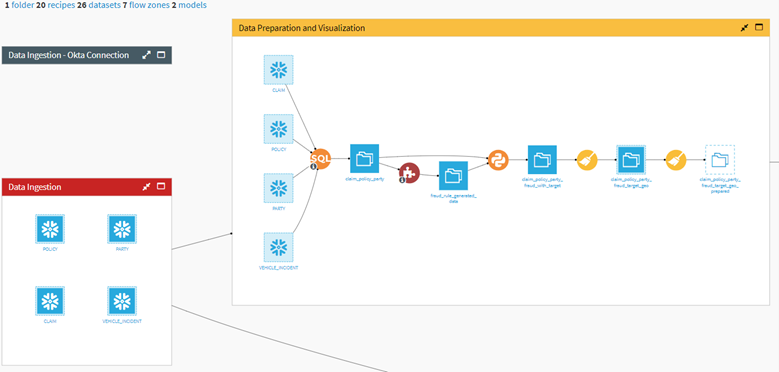This screenshot has height=372, width=779.
Task: Click the dashed claim_policy_party_fraud_target_geo_prepared dataset
Action: click(720, 160)
